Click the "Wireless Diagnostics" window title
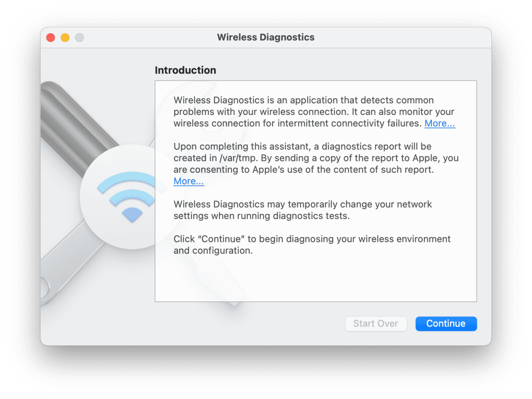Image resolution: width=532 pixels, height=399 pixels. 266,37
